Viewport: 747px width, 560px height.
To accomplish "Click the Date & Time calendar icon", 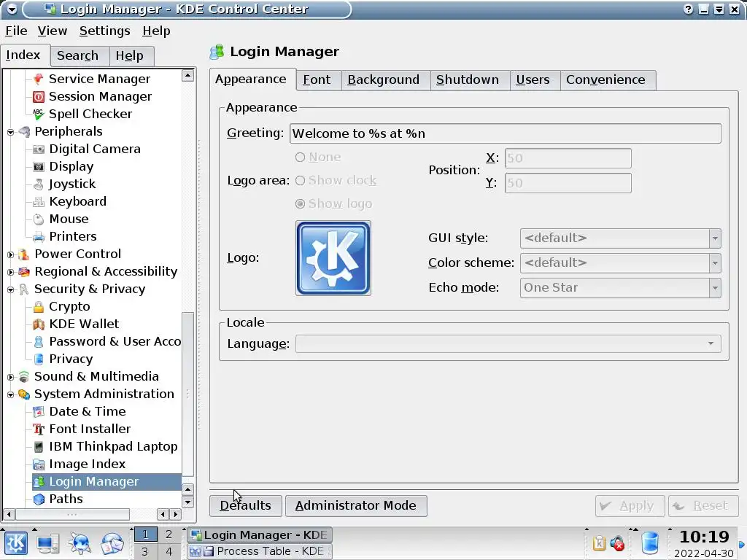I will (x=39, y=411).
